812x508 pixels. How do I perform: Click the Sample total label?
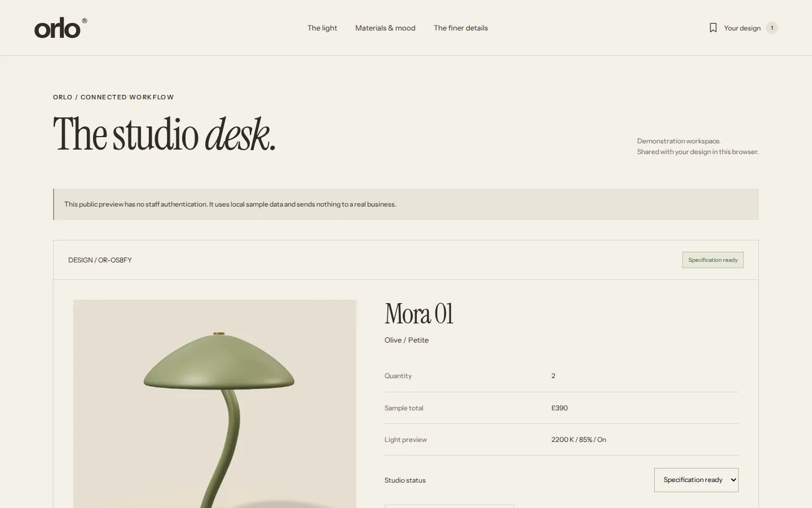coord(404,408)
